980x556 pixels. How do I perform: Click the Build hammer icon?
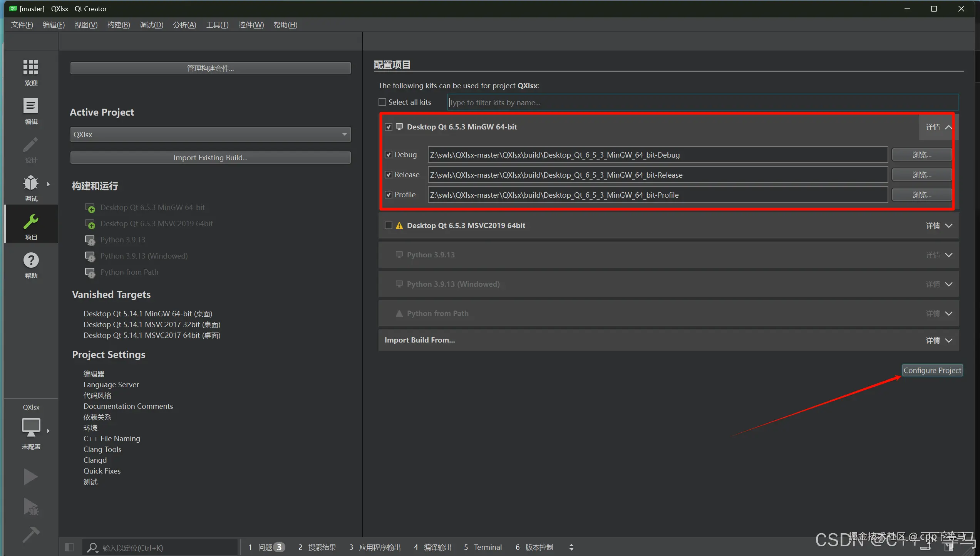tap(30, 534)
